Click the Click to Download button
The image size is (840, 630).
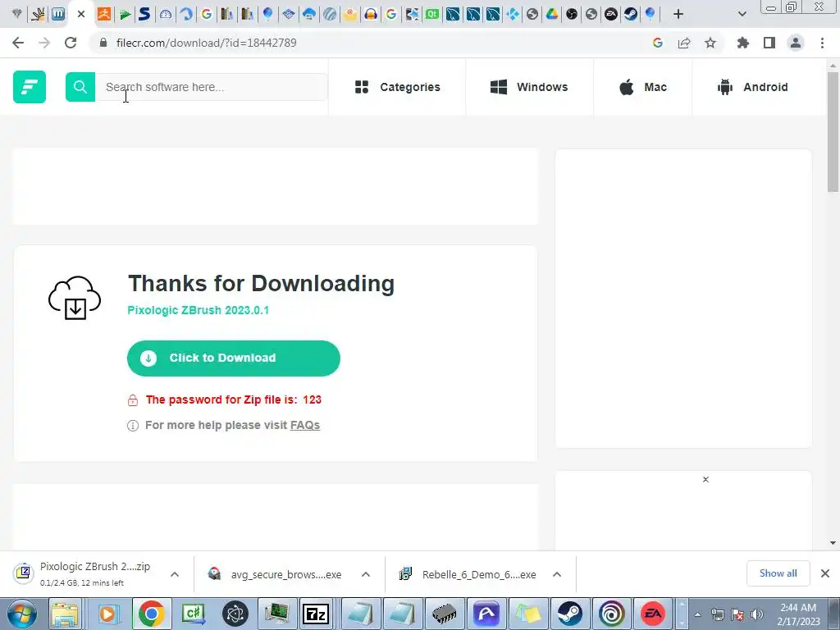click(234, 358)
